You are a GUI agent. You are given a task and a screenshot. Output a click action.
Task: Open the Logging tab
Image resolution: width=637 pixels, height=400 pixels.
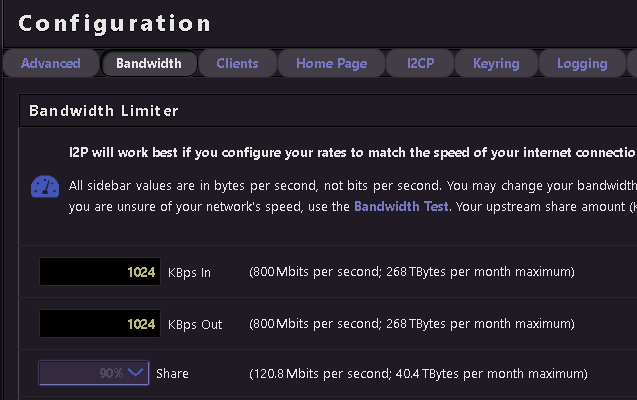point(581,63)
